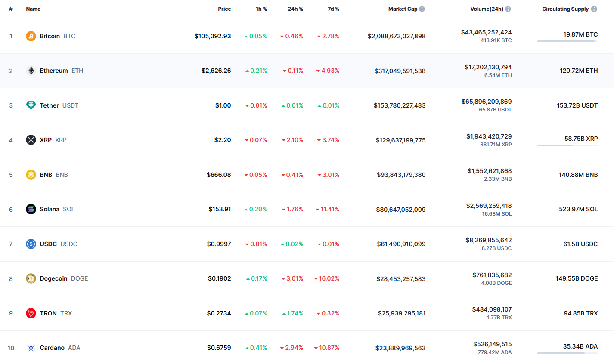Click Ethereum's circulating supply 120.72M ETH
Image resolution: width=614 pixels, height=364 pixels.
coord(579,71)
